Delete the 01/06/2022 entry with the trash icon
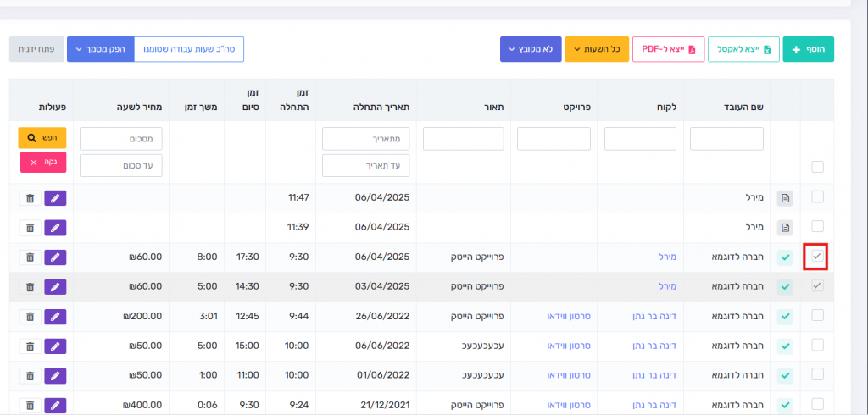Viewport: 868px width, 415px height. [x=31, y=375]
